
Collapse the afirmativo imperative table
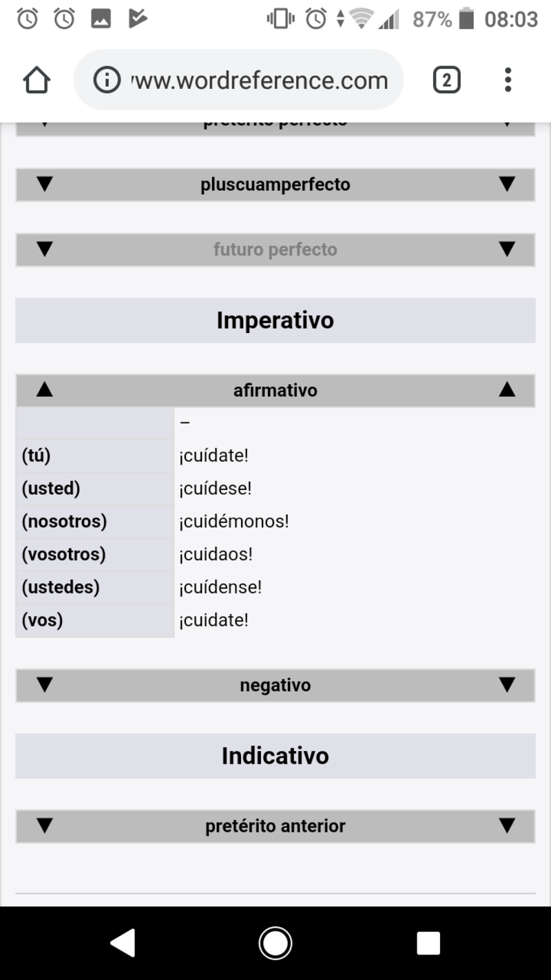275,390
